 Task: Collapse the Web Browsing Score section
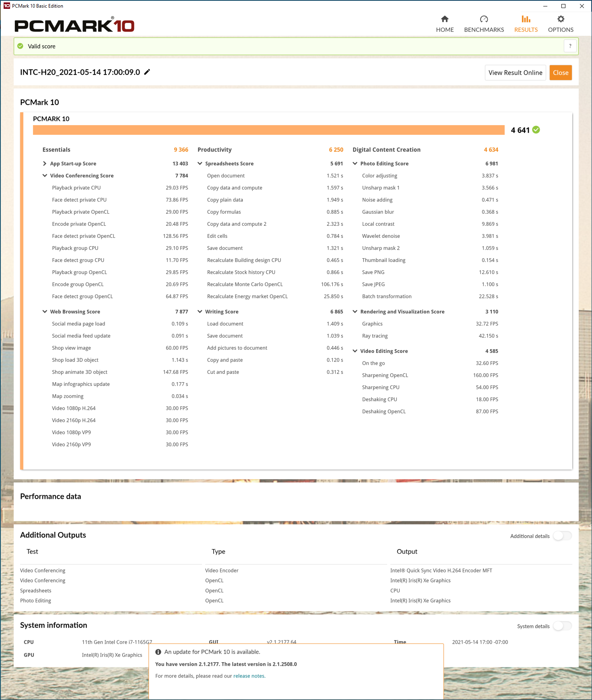point(45,312)
